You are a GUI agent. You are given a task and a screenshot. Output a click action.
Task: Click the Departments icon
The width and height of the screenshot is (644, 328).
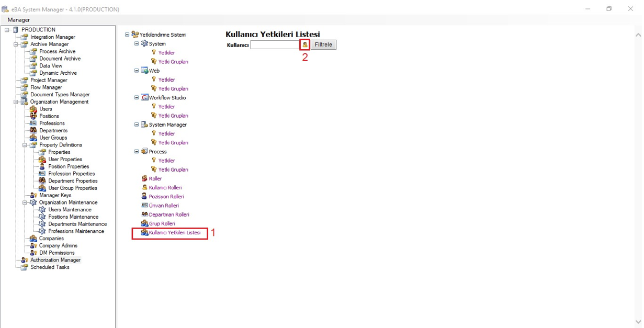33,131
